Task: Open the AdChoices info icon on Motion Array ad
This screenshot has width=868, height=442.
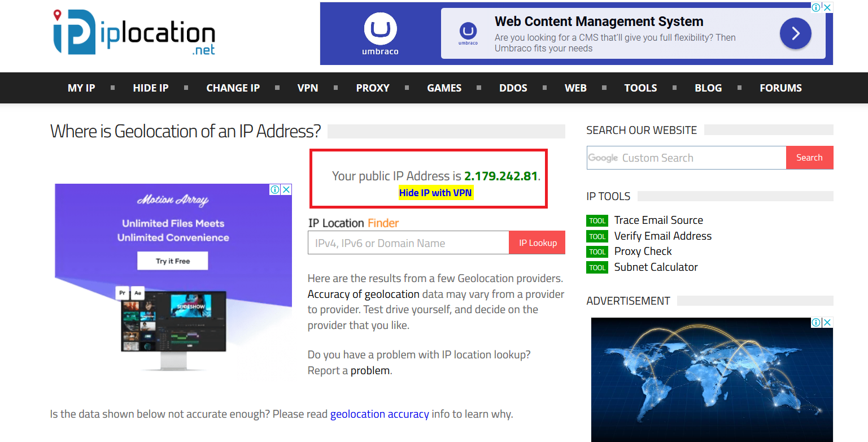Action: (x=275, y=189)
